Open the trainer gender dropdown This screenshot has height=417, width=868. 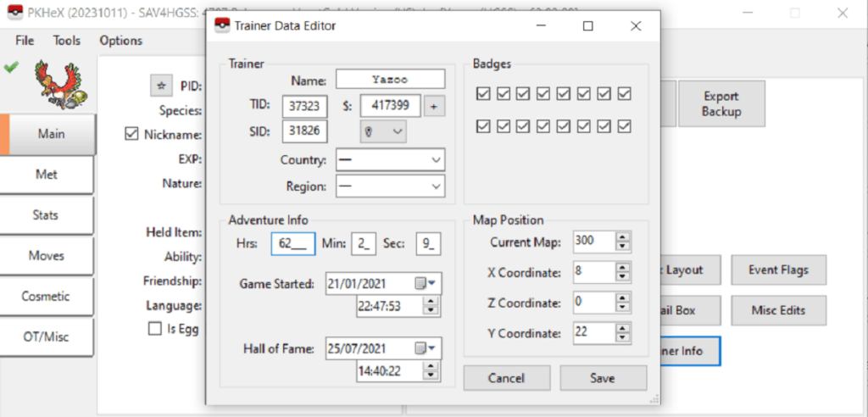click(x=381, y=131)
